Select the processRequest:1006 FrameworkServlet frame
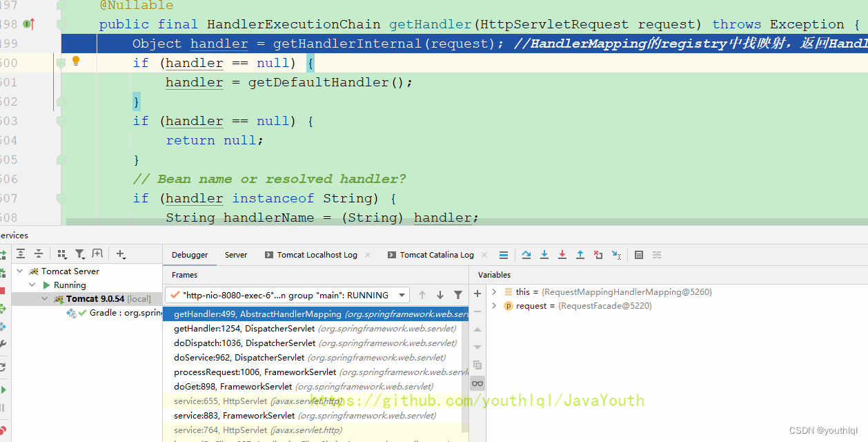The height and width of the screenshot is (442, 868). pos(315,372)
